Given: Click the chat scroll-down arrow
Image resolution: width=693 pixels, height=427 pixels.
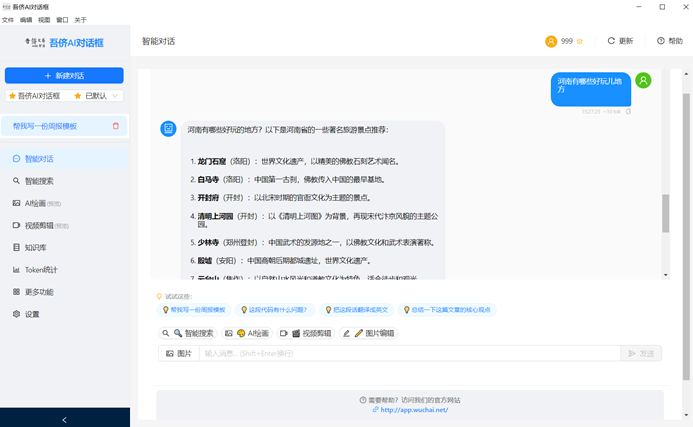Looking at the screenshot, I should 666,275.
